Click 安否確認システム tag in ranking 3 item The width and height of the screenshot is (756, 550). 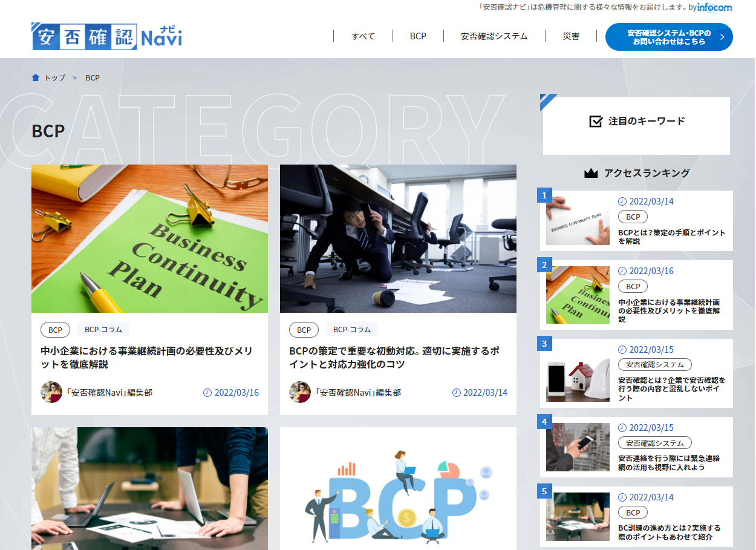coord(655,365)
